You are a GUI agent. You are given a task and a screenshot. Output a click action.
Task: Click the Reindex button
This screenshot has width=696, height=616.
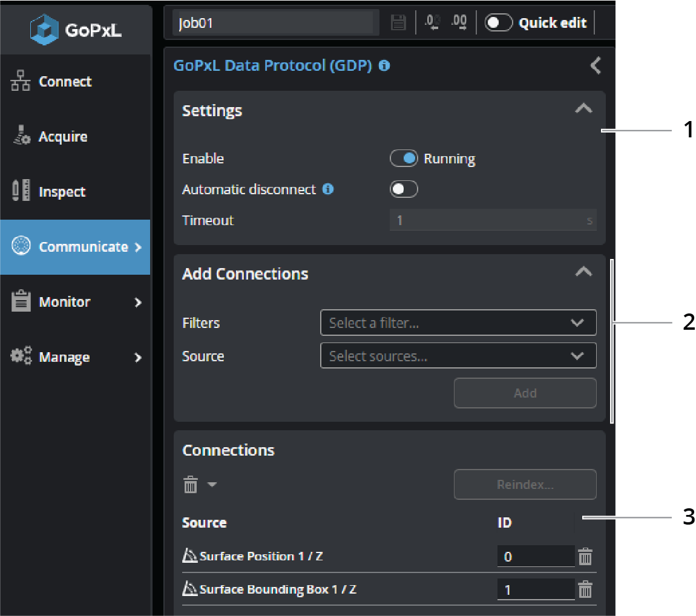pos(525,485)
